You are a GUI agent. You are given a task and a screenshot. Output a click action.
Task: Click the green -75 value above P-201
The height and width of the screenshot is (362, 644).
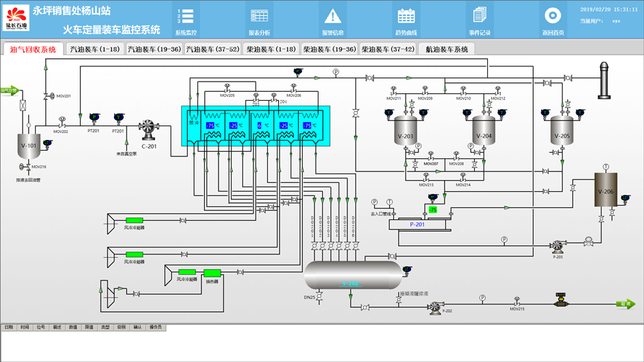(432, 209)
